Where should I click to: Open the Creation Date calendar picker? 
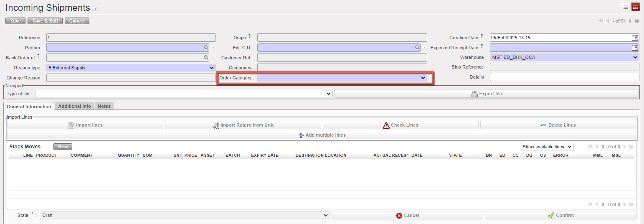(635, 38)
